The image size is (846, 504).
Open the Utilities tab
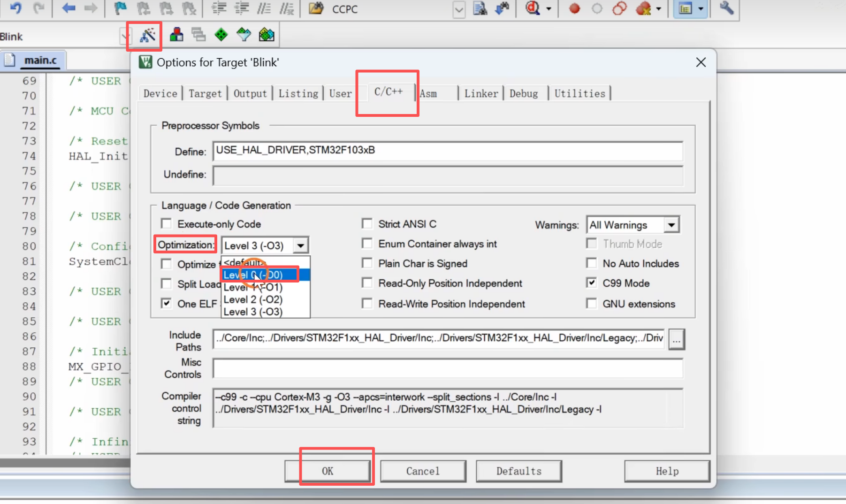pos(580,93)
